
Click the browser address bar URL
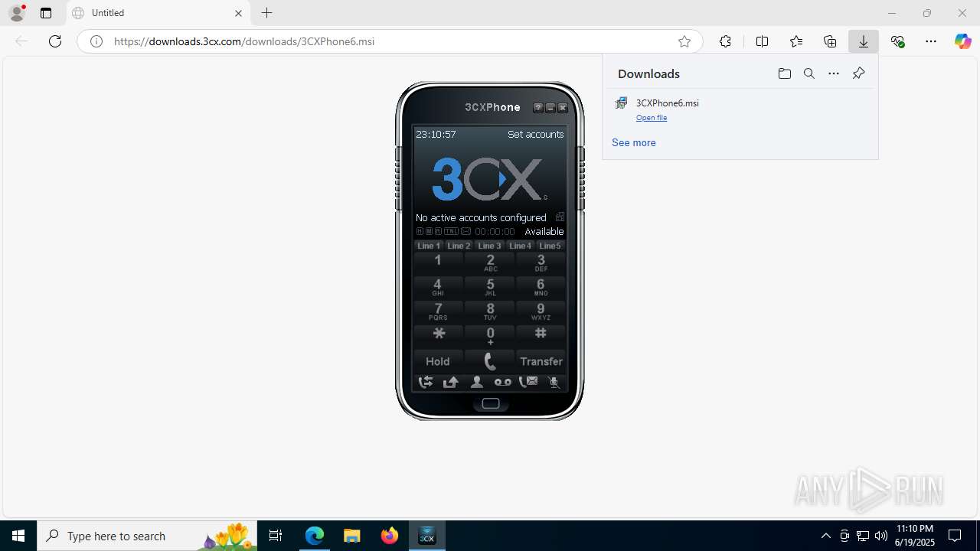pos(244,41)
